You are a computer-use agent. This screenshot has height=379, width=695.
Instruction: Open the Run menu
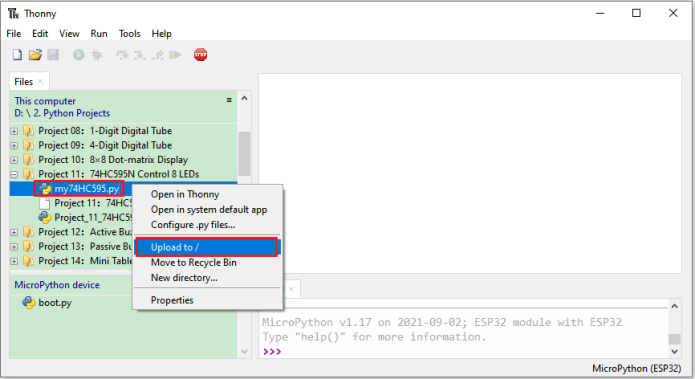(x=99, y=34)
